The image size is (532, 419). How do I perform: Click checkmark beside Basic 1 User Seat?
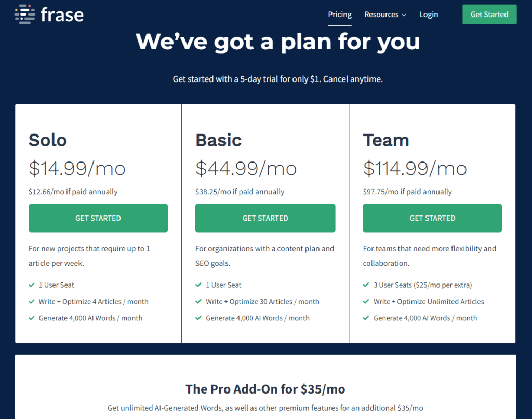198,285
